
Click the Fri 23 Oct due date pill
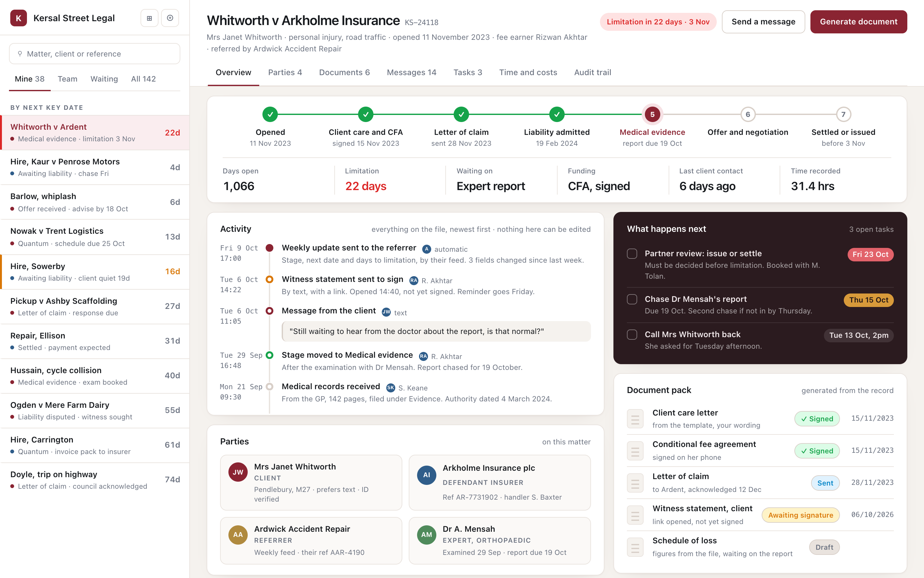click(x=870, y=255)
